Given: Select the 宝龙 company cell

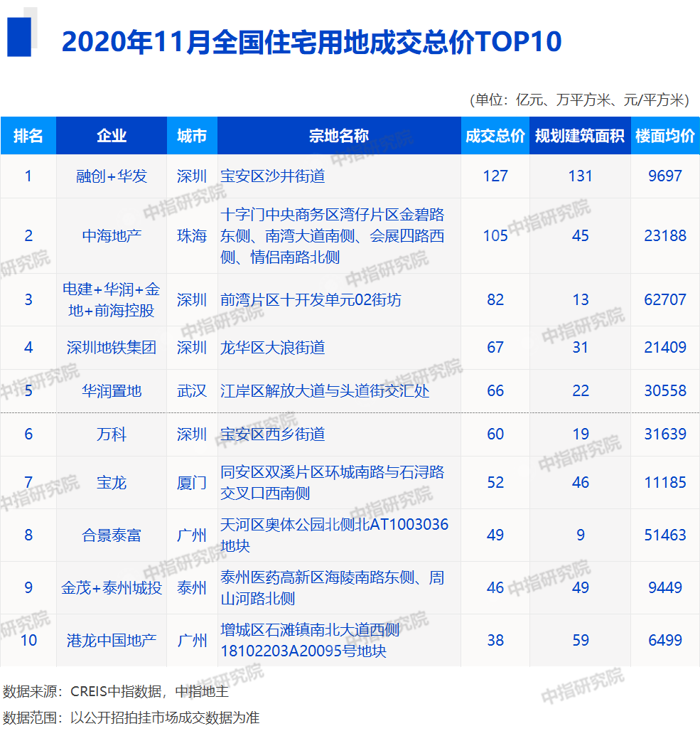Looking at the screenshot, I should 112,483.
